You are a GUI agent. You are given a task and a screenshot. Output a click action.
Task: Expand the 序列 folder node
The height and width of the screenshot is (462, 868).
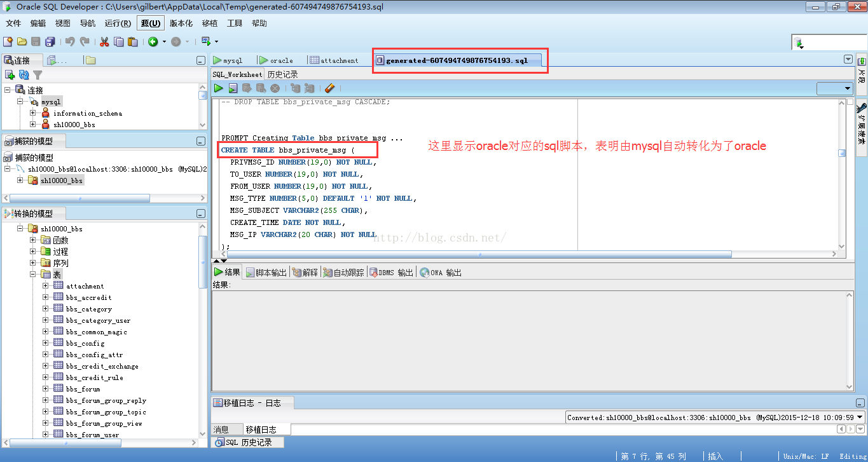[33, 263]
